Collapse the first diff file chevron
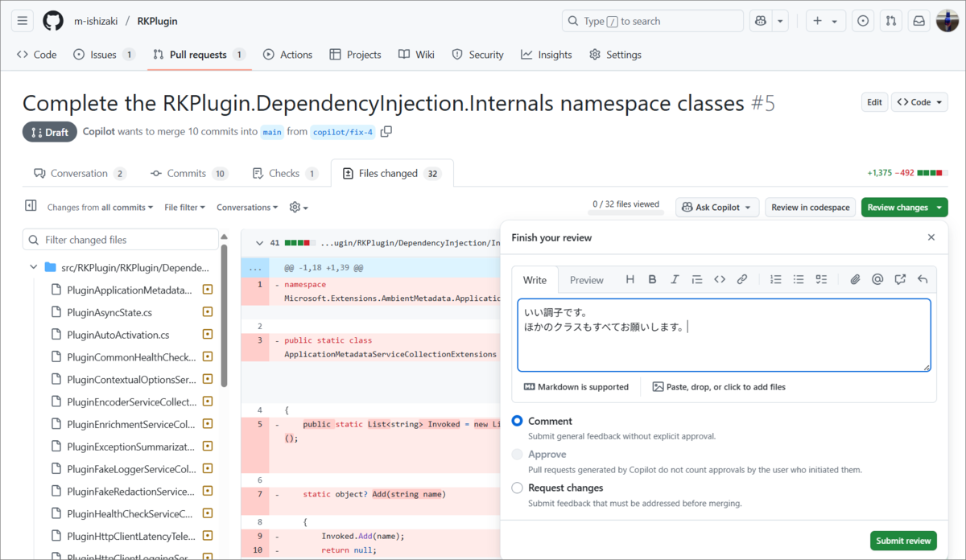 pyautogui.click(x=259, y=242)
